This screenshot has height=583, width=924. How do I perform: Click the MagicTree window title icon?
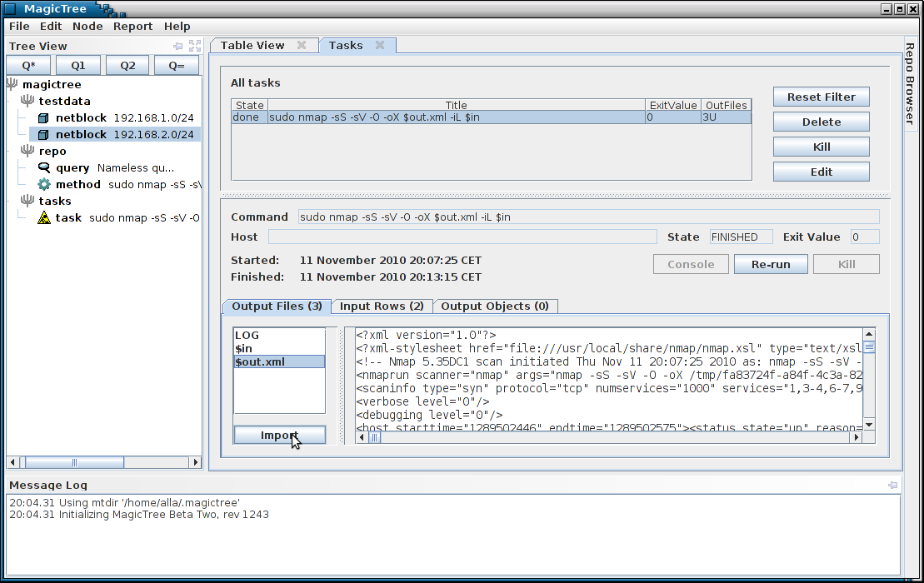click(10, 9)
